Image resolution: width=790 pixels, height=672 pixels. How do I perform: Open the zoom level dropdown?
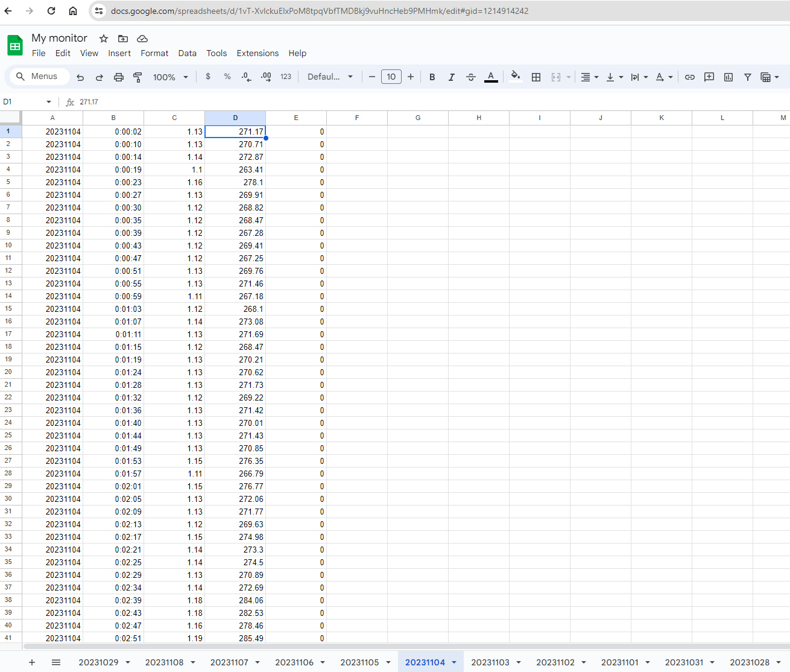pos(171,77)
